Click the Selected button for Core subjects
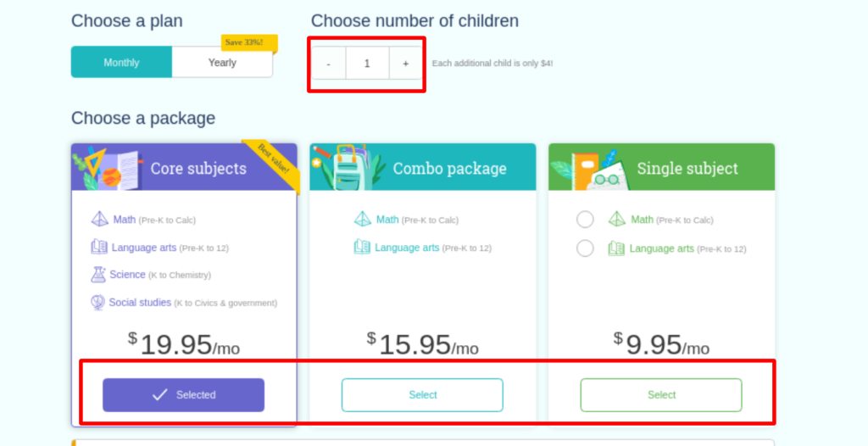This screenshot has width=868, height=446. [x=183, y=395]
